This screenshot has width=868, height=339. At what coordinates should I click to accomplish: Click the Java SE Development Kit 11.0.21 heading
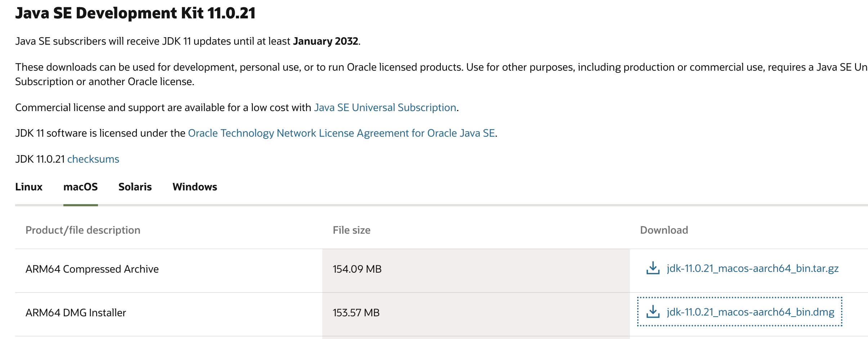pos(135,13)
